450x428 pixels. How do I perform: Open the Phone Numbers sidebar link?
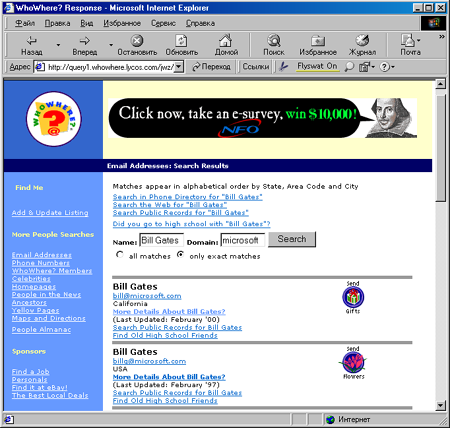[41, 263]
